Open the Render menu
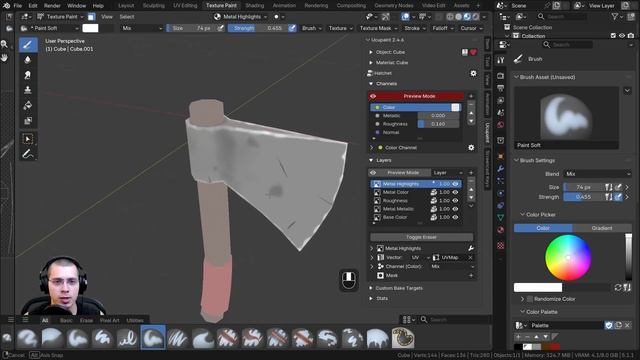 [52, 6]
